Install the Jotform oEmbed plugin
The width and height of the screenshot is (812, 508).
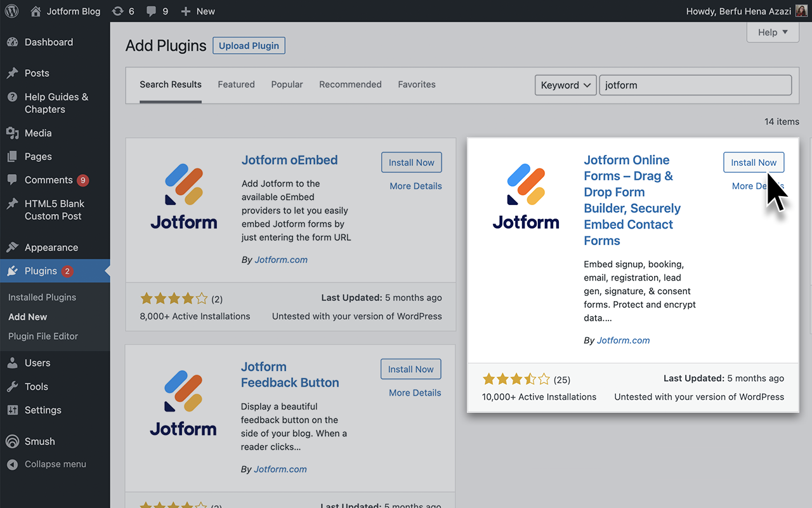(x=411, y=162)
